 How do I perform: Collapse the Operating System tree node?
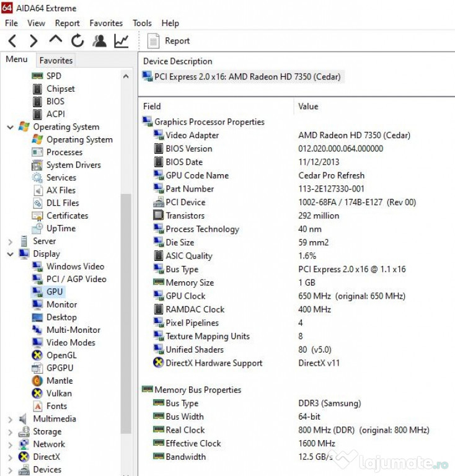click(11, 127)
